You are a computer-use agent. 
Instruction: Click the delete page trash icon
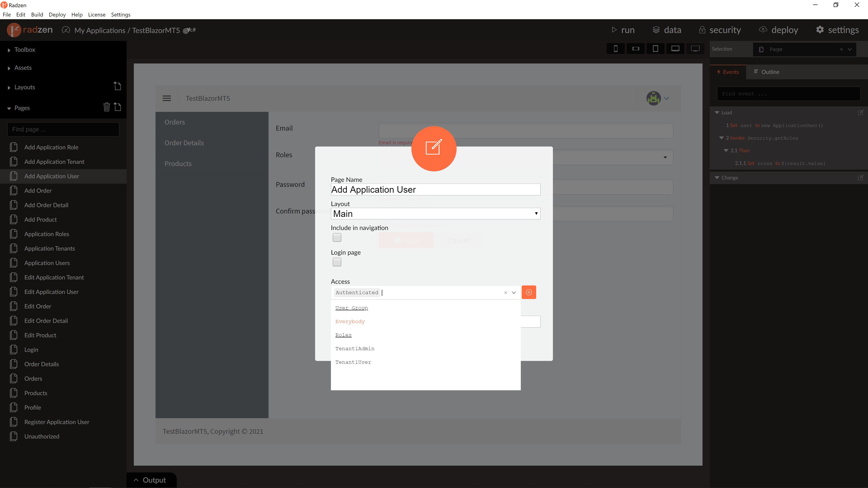106,107
